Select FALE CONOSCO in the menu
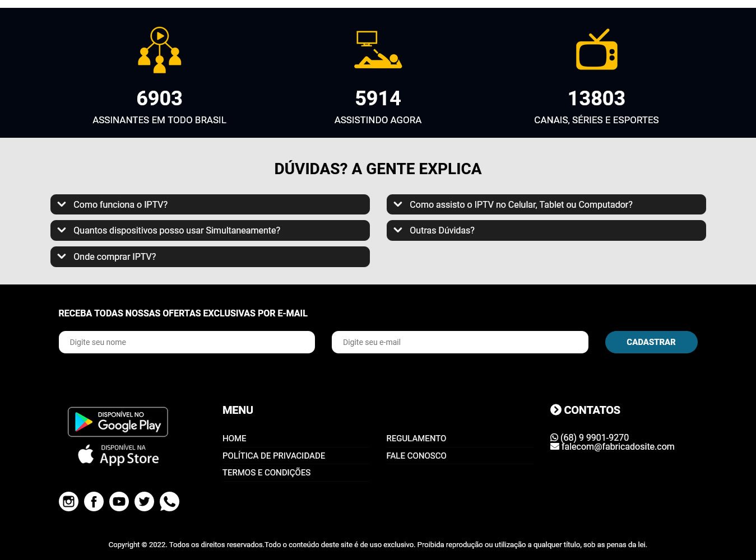 point(416,455)
